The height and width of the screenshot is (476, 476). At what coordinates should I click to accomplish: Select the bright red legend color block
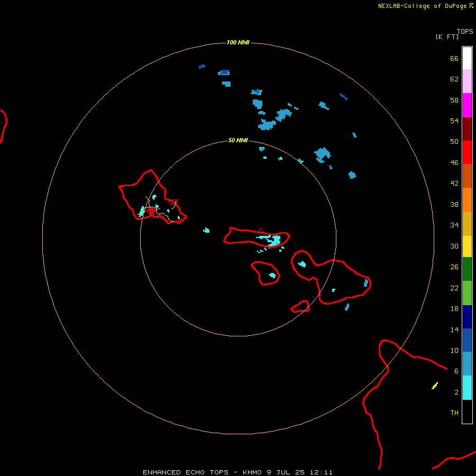pos(467,152)
